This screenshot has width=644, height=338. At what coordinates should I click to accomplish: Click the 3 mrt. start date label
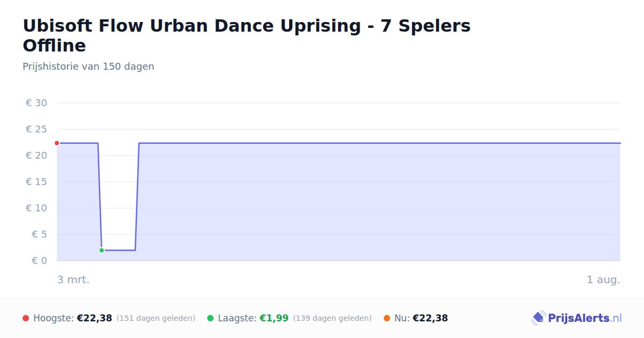(x=74, y=280)
